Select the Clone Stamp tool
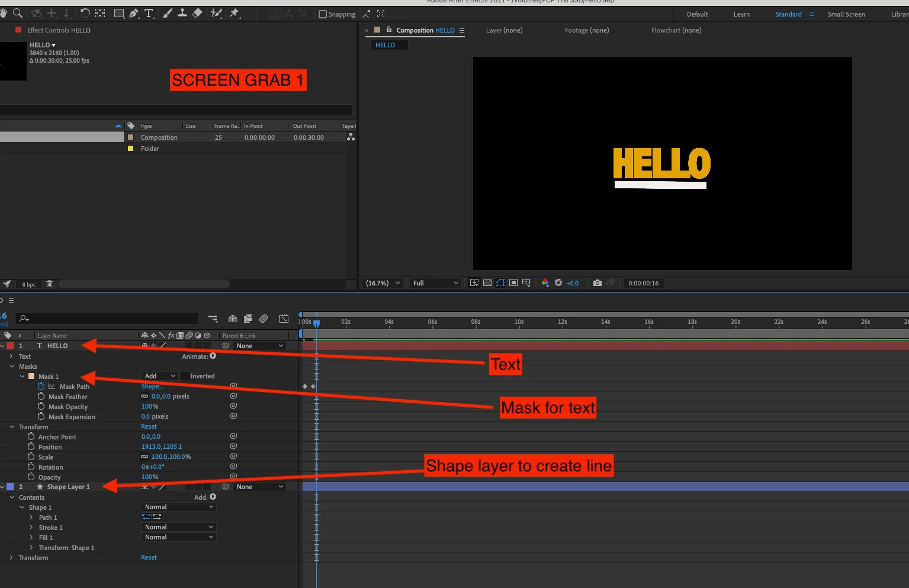909x588 pixels. (182, 13)
